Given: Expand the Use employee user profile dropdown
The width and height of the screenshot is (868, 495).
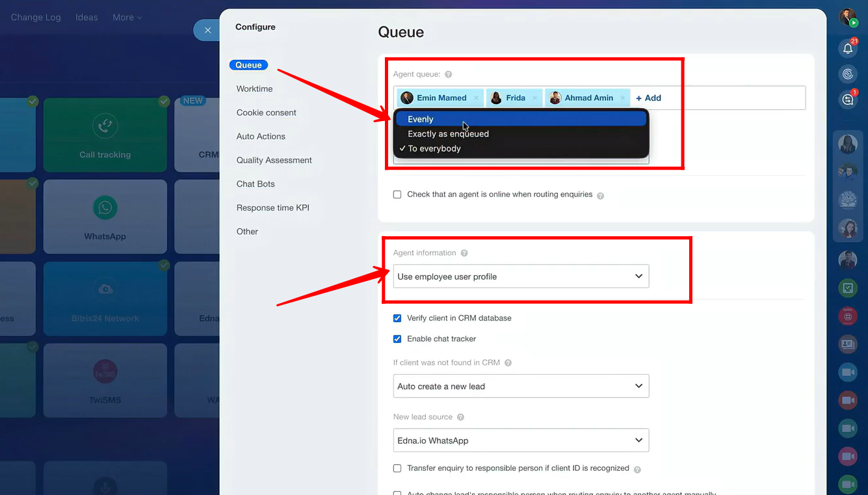Looking at the screenshot, I should 521,276.
